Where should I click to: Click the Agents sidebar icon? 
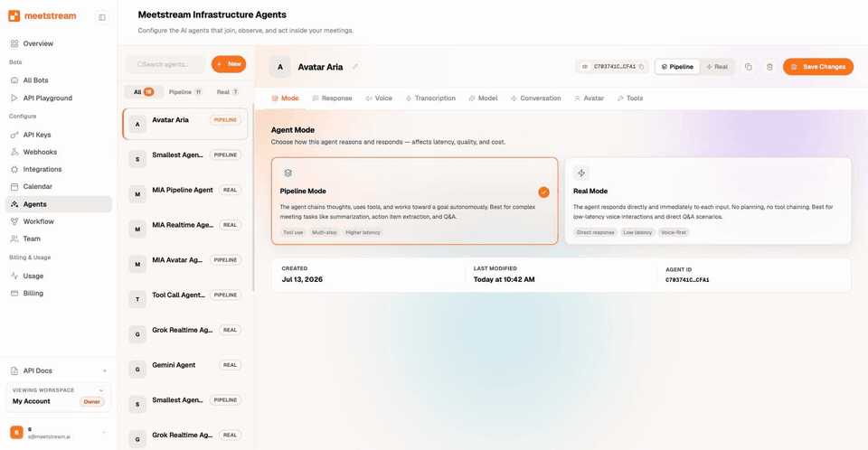14,204
